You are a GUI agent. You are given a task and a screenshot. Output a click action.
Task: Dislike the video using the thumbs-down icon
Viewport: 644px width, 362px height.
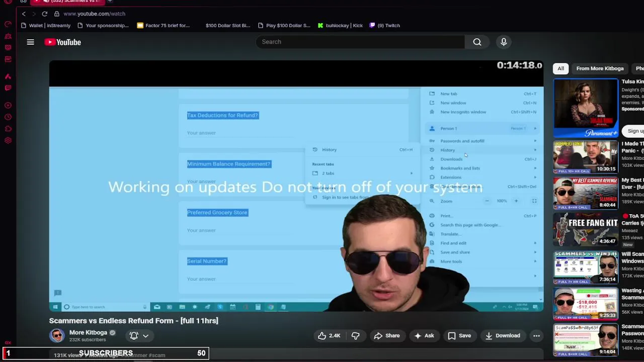[x=355, y=336]
